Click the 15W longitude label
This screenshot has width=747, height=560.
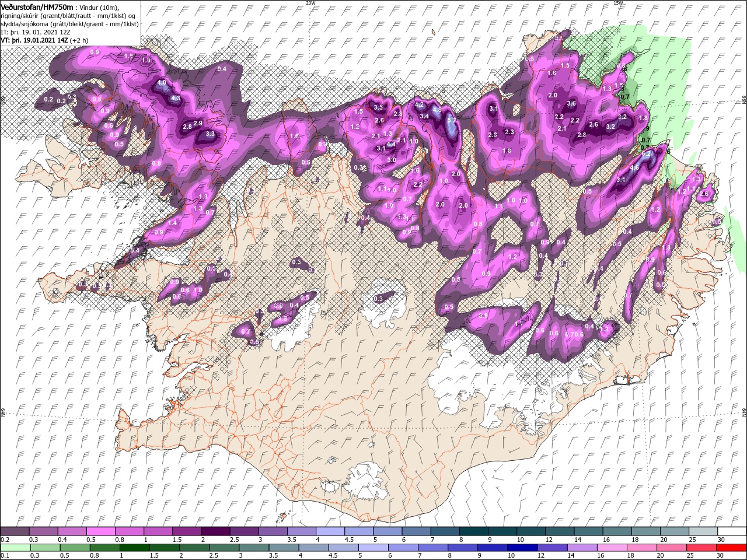618,3
